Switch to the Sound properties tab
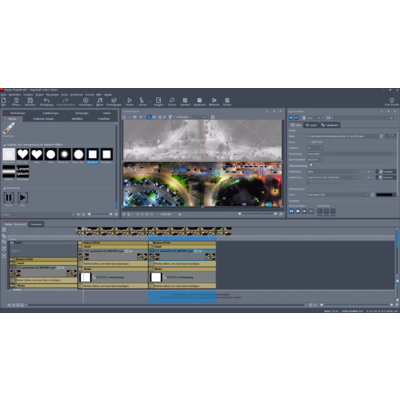Image resolution: width=400 pixels, height=400 pixels. tap(311, 125)
